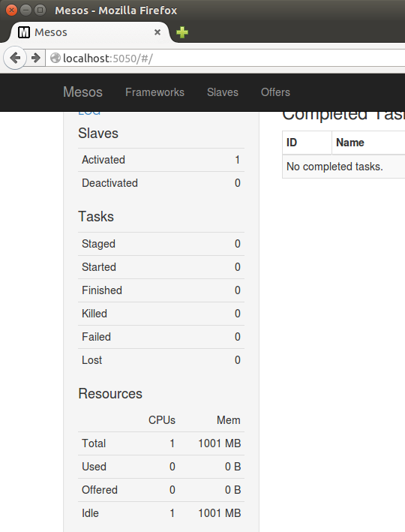Click the globe site identity icon
405x532 pixels.
(55, 59)
